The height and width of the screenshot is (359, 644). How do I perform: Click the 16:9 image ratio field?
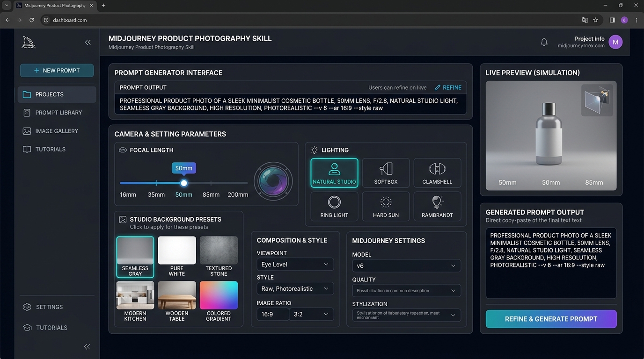[x=273, y=314]
